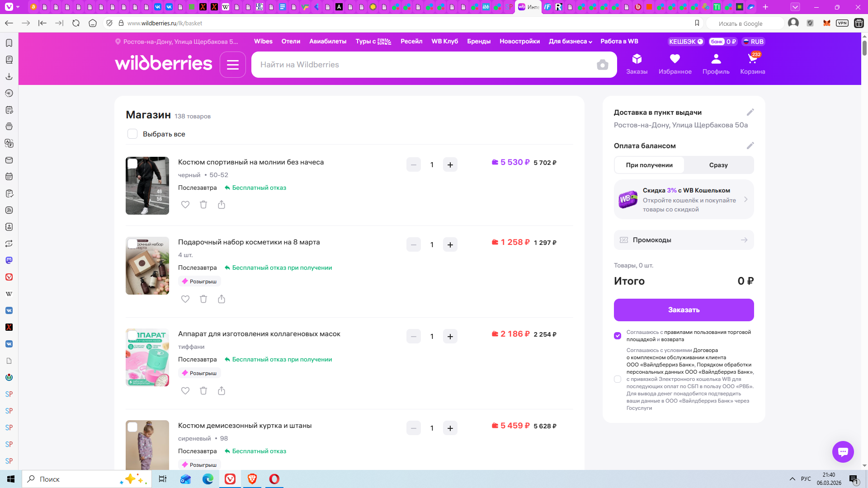Open the Корзина cart icon
Screen dimensions: 868x488
click(752, 63)
